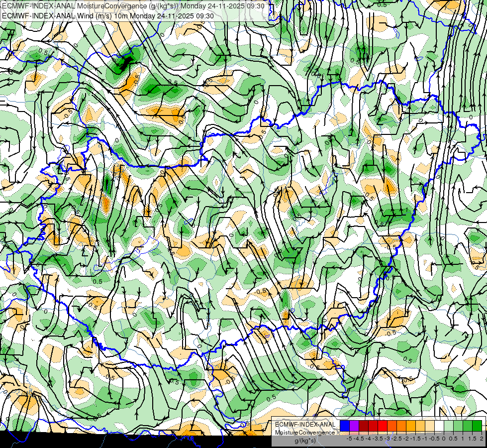Click the '-3' legend tick label
The width and height of the screenshot is (487, 448).
(x=388, y=439)
